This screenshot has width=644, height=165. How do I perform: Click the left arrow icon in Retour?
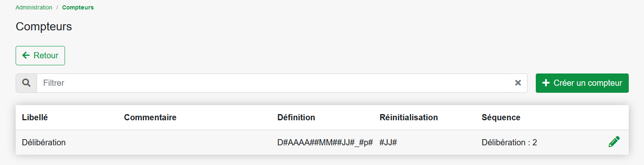(x=26, y=55)
